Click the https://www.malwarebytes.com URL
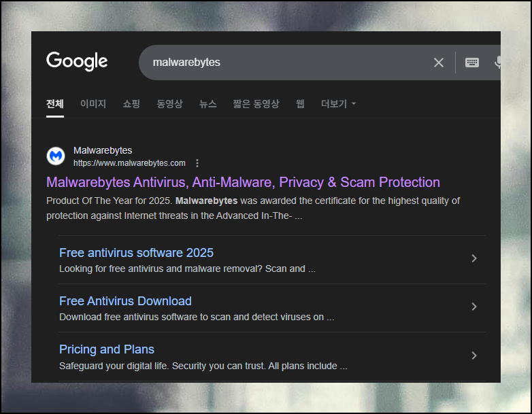The image size is (532, 414). (129, 163)
